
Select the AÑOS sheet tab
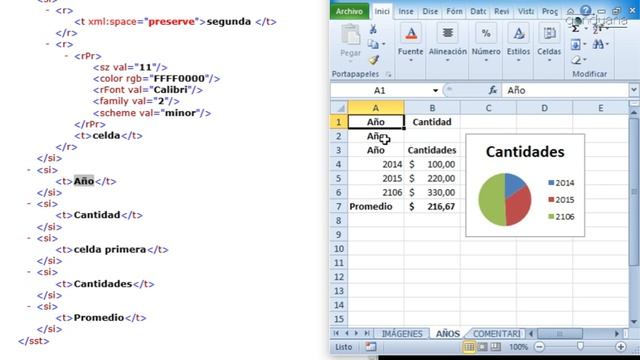[448, 333]
